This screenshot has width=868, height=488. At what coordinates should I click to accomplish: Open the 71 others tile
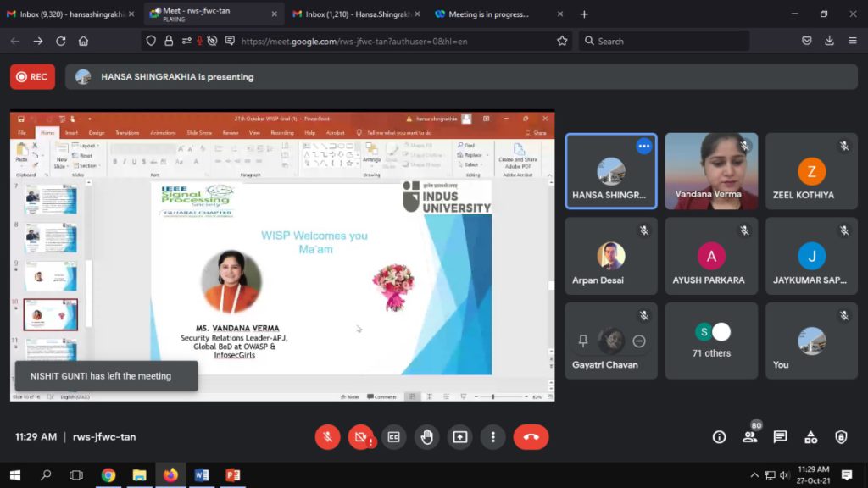click(711, 341)
